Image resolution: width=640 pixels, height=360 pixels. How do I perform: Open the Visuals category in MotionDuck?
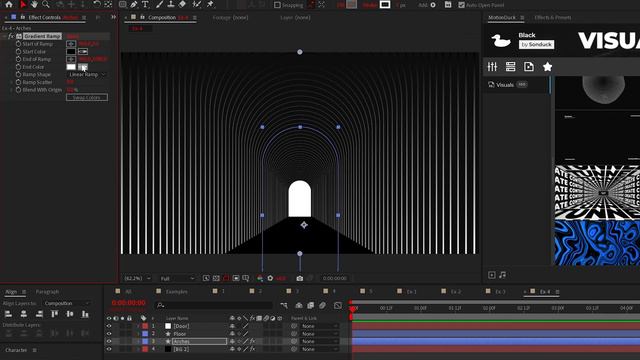click(x=505, y=85)
